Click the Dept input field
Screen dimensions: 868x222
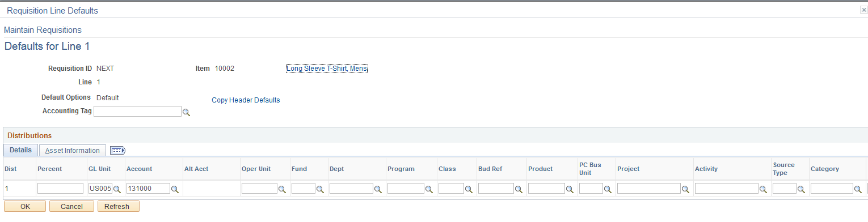click(351, 189)
